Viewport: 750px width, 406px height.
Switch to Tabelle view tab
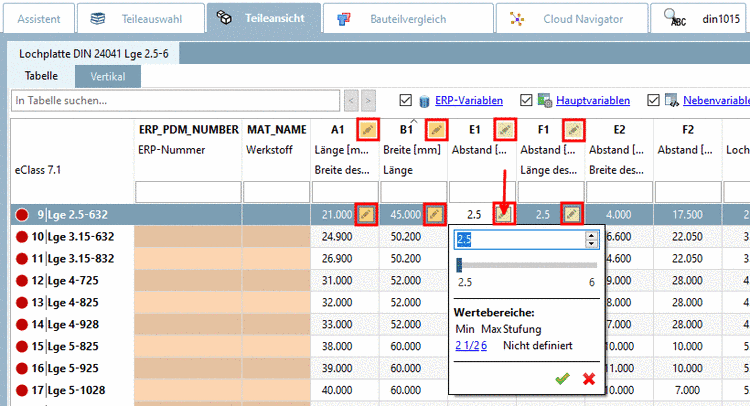(41, 76)
